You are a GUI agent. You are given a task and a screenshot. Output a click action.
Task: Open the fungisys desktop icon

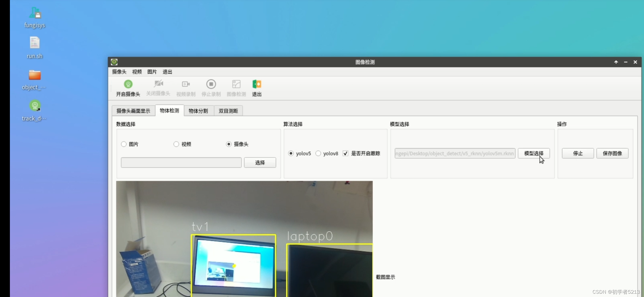pos(35,13)
